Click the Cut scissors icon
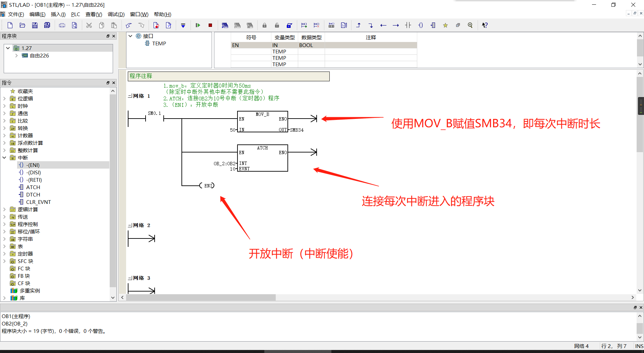This screenshot has width=644, height=353. (x=89, y=25)
